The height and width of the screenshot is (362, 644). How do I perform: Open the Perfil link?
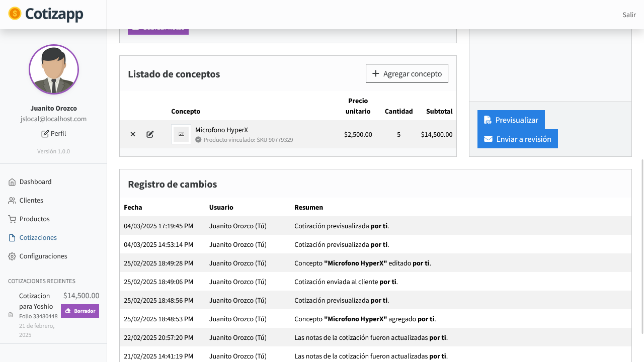(x=54, y=134)
